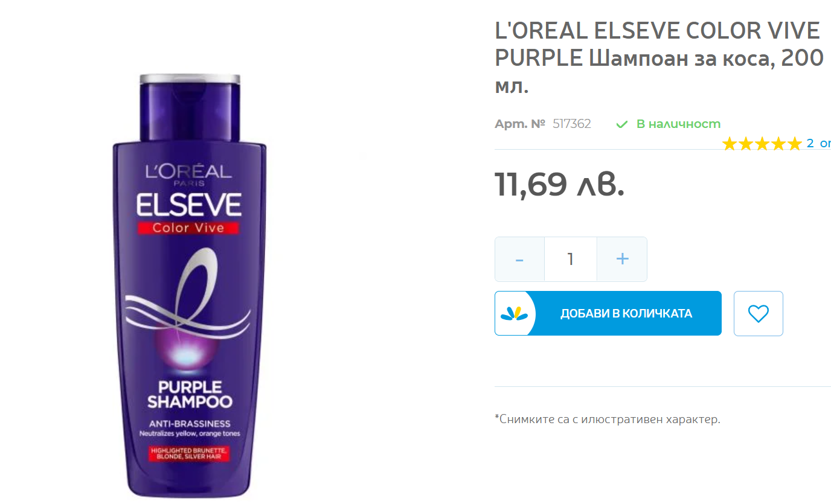Click the price 11,69 лв.

[x=560, y=184]
